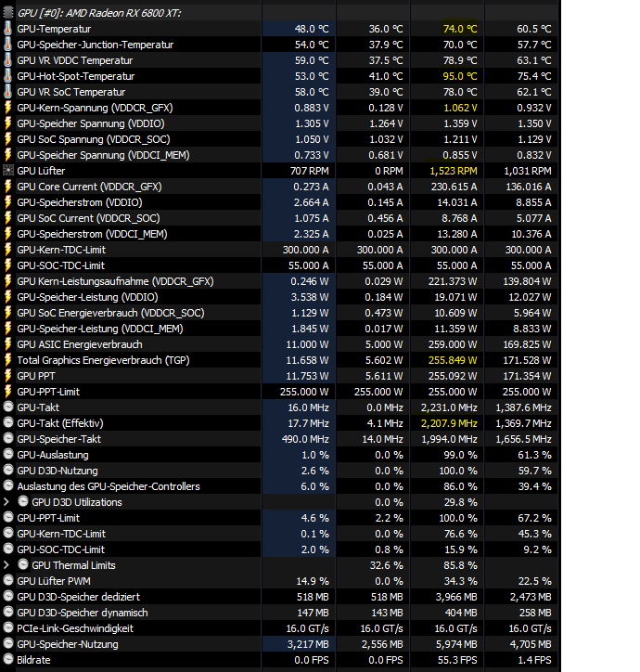Click the 1,523 RPM maximum fan value
640x672 pixels.
pos(454,171)
